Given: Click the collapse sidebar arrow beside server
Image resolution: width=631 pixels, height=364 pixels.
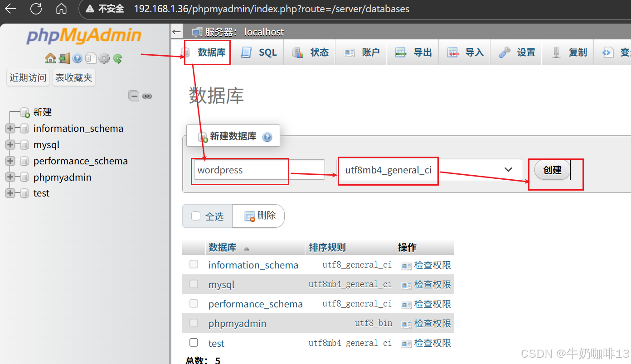Looking at the screenshot, I should pyautogui.click(x=177, y=32).
